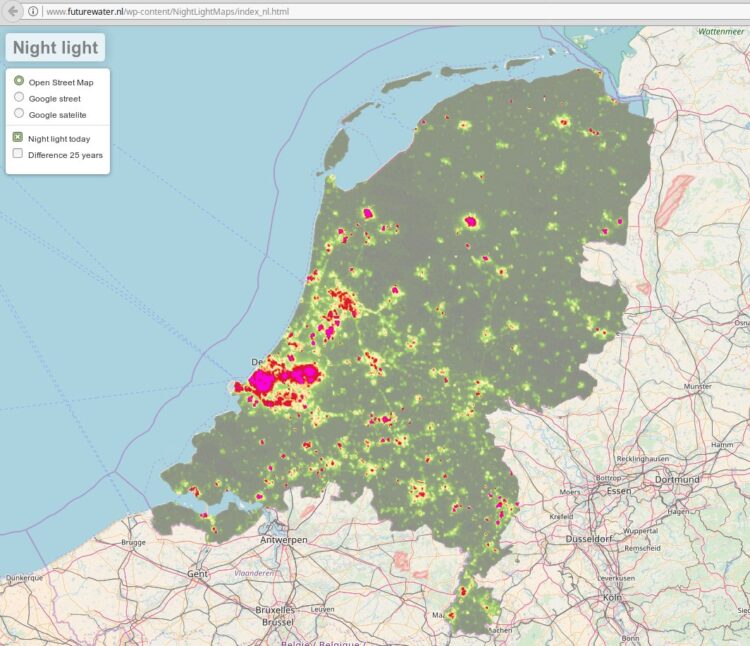Image resolution: width=750 pixels, height=646 pixels.
Task: Open the site information icon
Action: [x=33, y=11]
